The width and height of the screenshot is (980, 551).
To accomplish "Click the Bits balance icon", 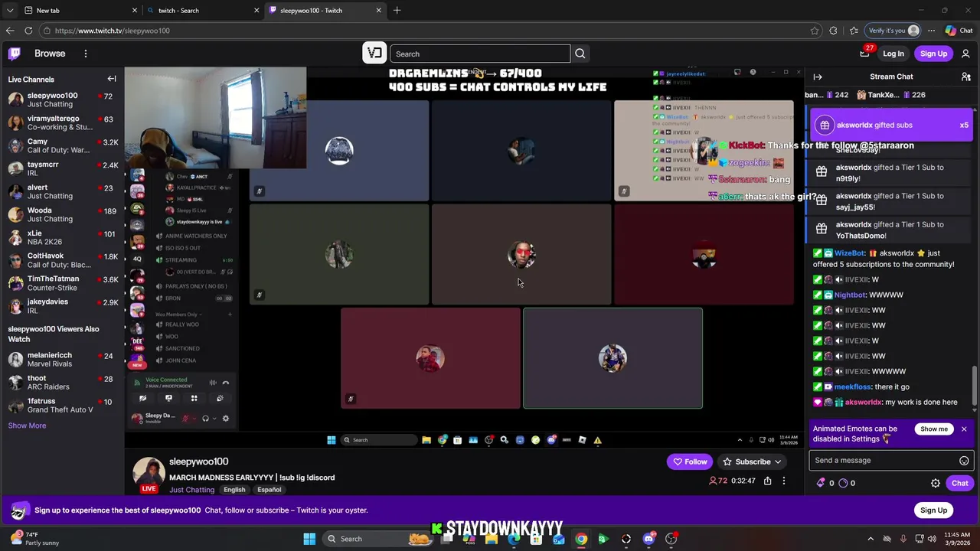I will (x=822, y=483).
